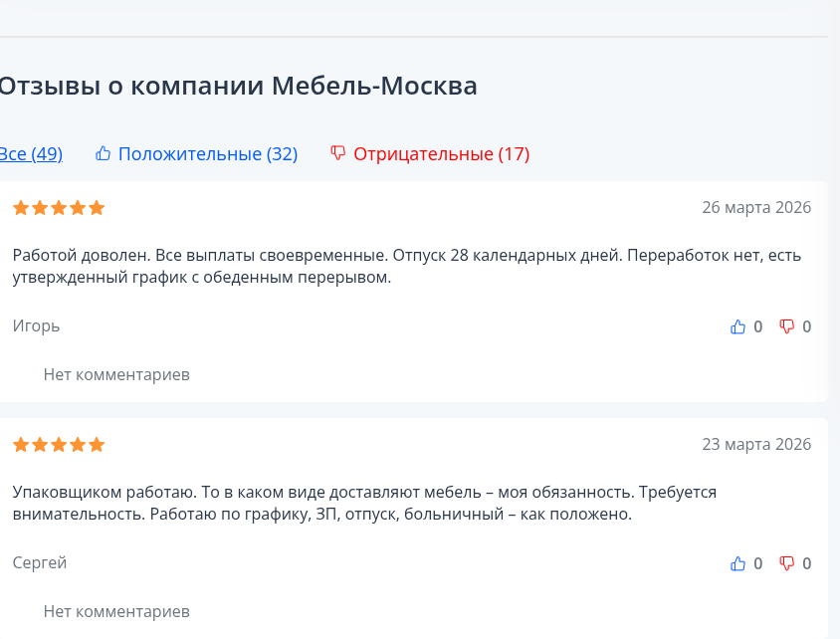Click the date 26 марта 2026
The image size is (840, 639).
coord(756,208)
